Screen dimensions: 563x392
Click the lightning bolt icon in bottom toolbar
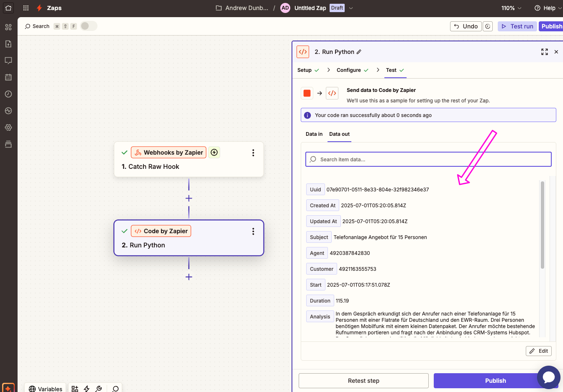click(x=87, y=389)
